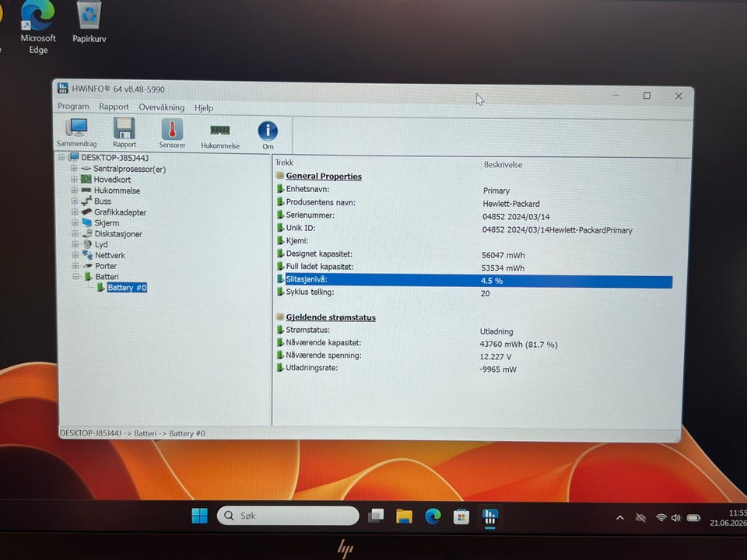Open the Hjelp menu

[204, 107]
